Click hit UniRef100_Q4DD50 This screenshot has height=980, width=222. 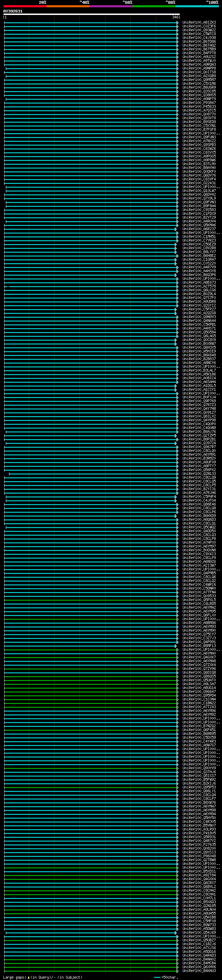pos(199,531)
